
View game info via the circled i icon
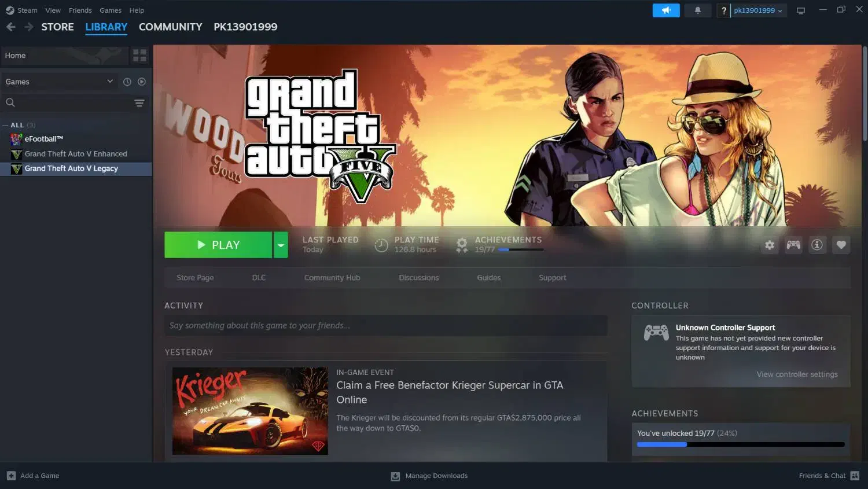[817, 245]
